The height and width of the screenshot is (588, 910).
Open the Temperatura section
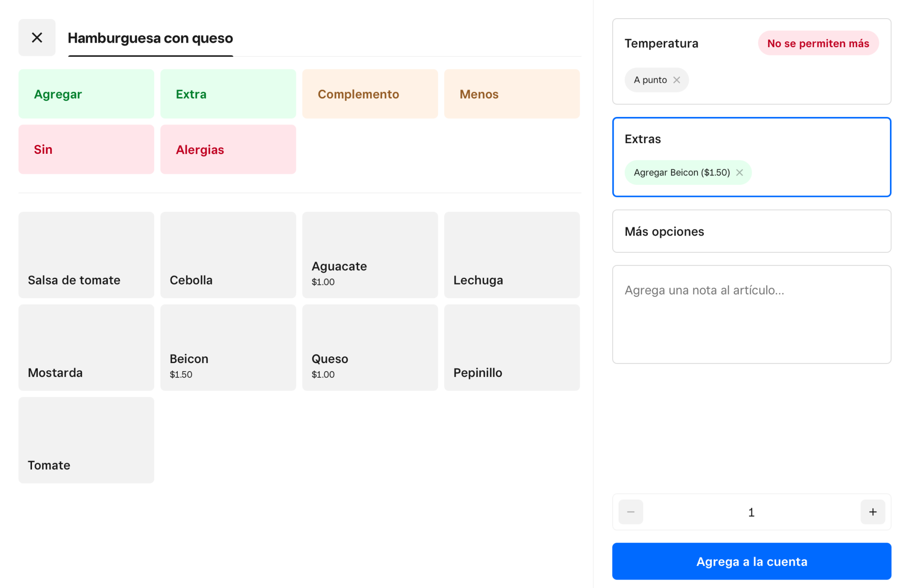pyautogui.click(x=661, y=44)
